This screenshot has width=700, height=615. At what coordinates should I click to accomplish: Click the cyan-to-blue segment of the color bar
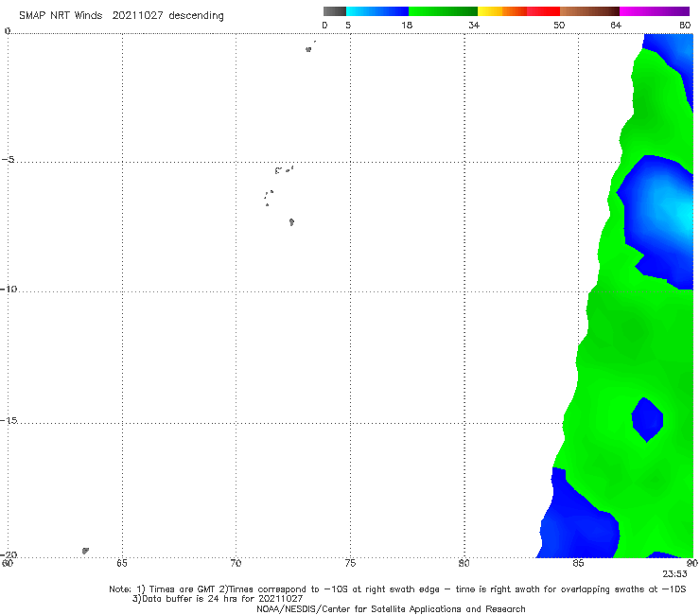coord(377,11)
